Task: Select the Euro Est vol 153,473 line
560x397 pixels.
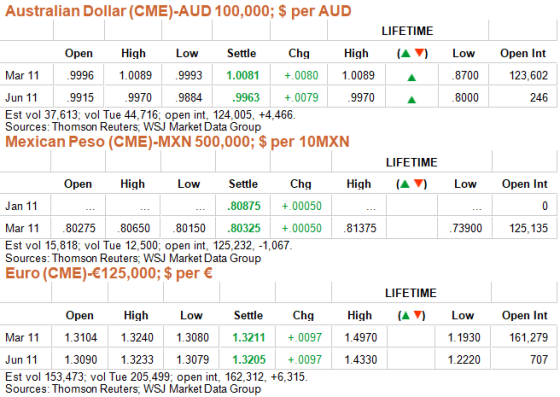Action: [156, 377]
